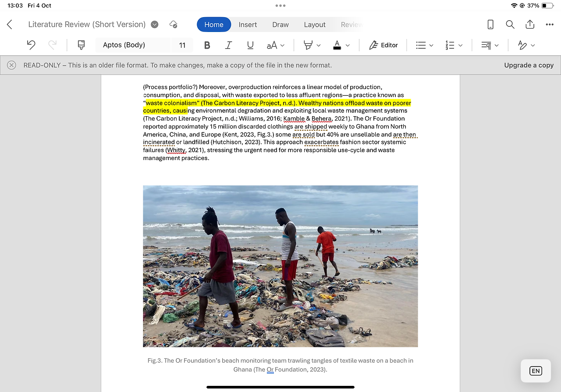Toggle italic formatting
The height and width of the screenshot is (392, 561).
228,45
